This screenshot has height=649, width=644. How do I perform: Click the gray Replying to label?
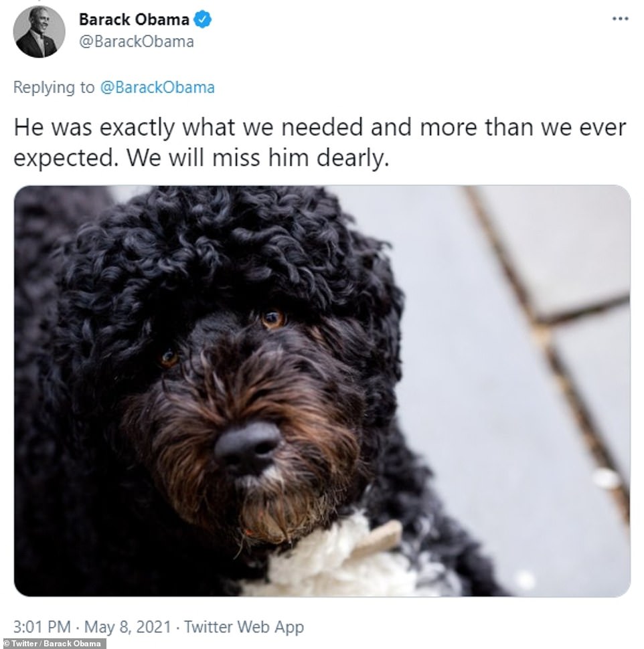click(x=54, y=88)
